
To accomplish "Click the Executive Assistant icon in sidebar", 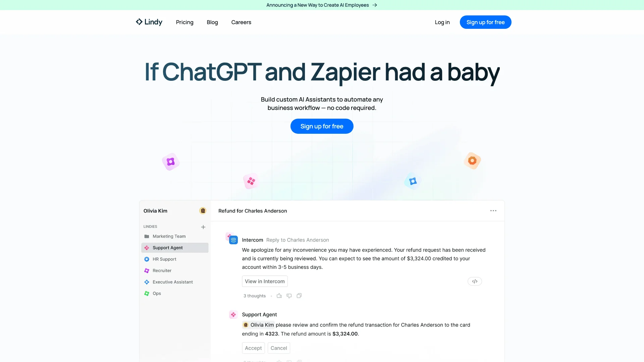I will coord(147,282).
